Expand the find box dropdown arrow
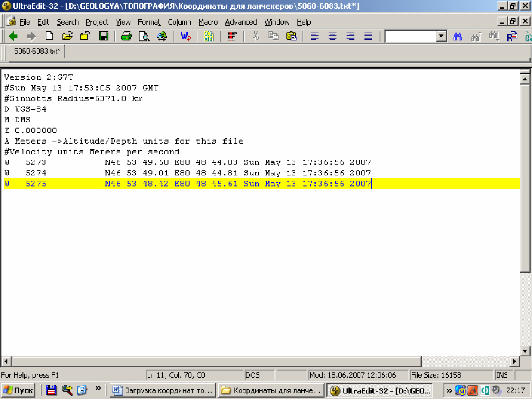 click(441, 36)
